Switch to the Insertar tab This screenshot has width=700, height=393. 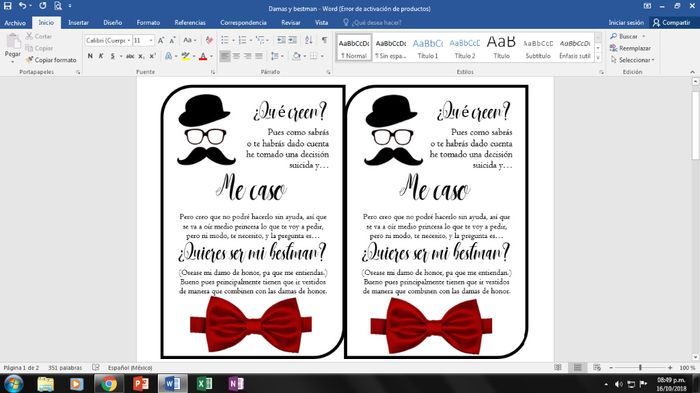[79, 22]
